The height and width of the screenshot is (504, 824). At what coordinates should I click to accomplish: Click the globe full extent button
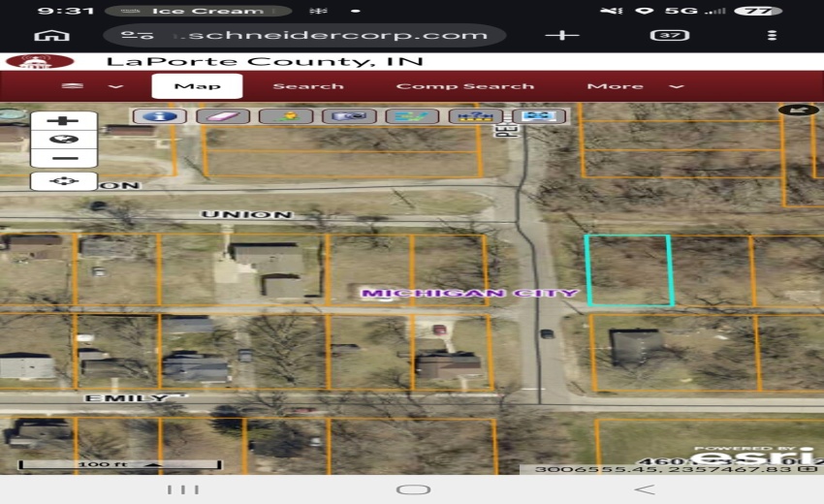(64, 140)
